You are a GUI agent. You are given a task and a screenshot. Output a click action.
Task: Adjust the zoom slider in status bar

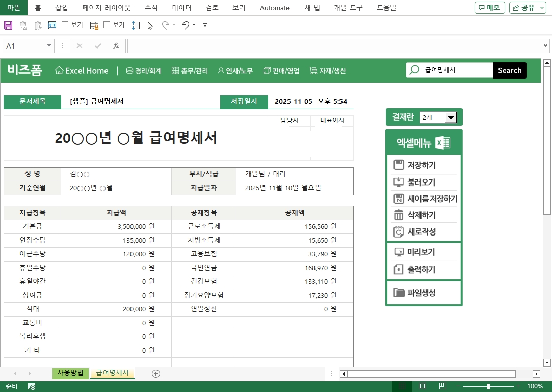tap(488, 386)
